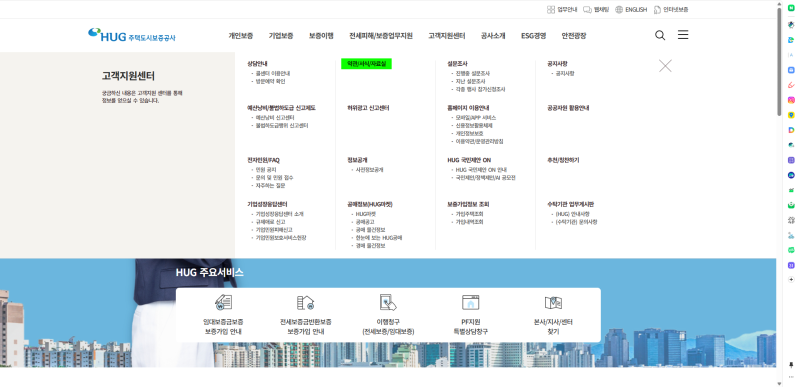Open the 정보공개 heading

tap(357, 160)
